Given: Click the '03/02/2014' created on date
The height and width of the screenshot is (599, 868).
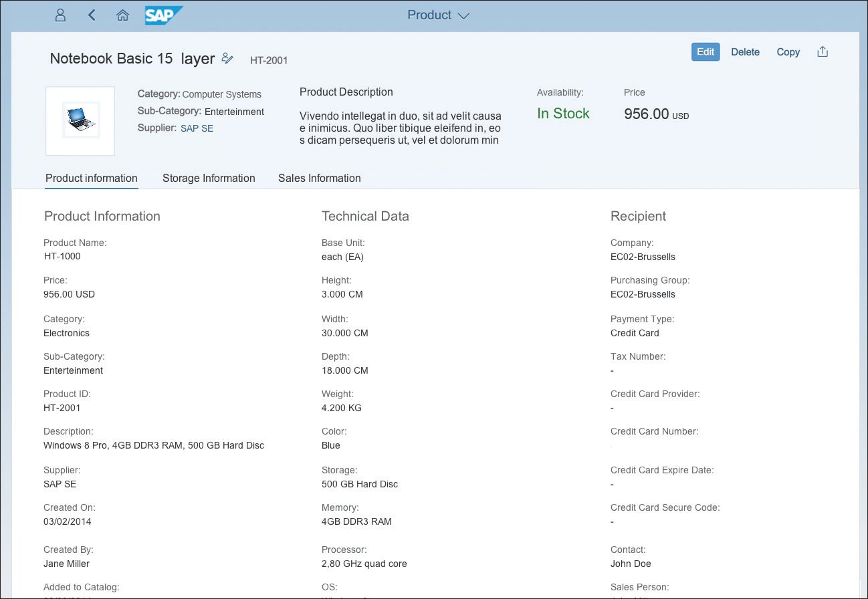Looking at the screenshot, I should pos(68,521).
